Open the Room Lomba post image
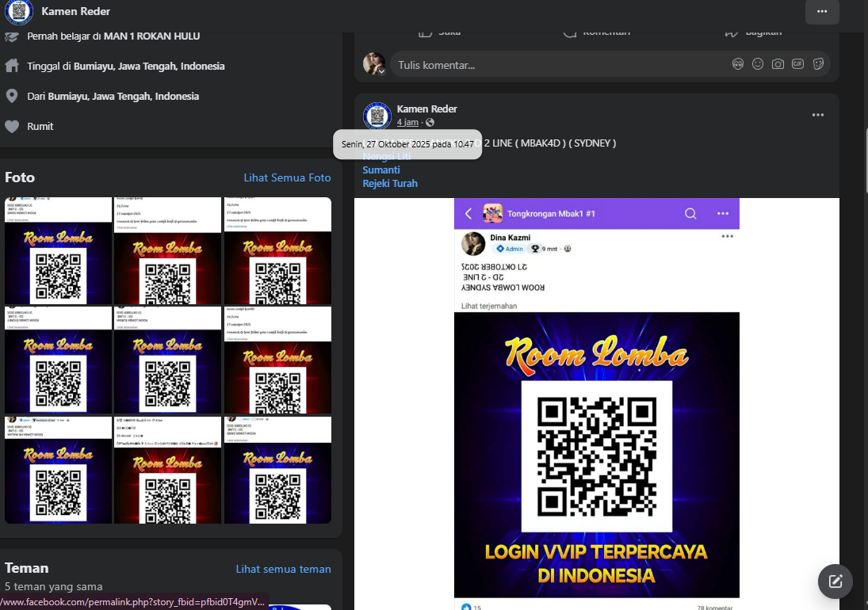This screenshot has width=868, height=610. pos(597,403)
